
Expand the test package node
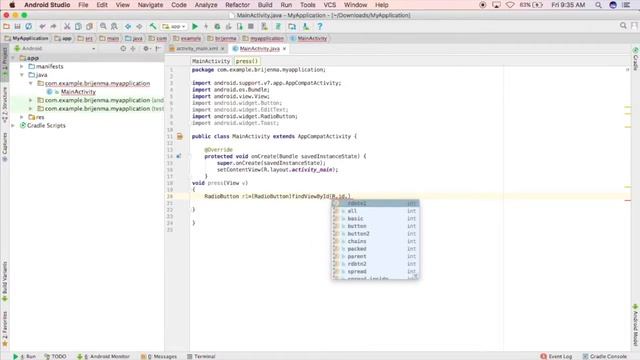31,109
